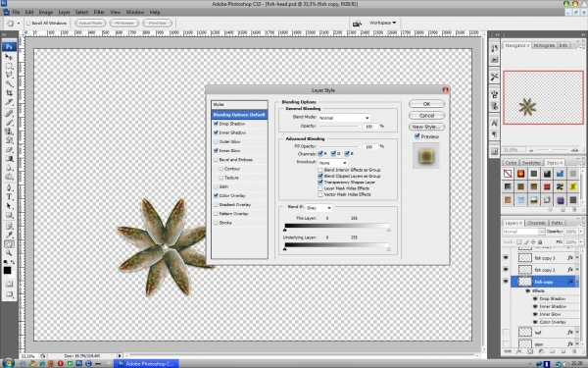The image size is (588, 368).
Task: Click the Fit Screen button
Action: 124,23
